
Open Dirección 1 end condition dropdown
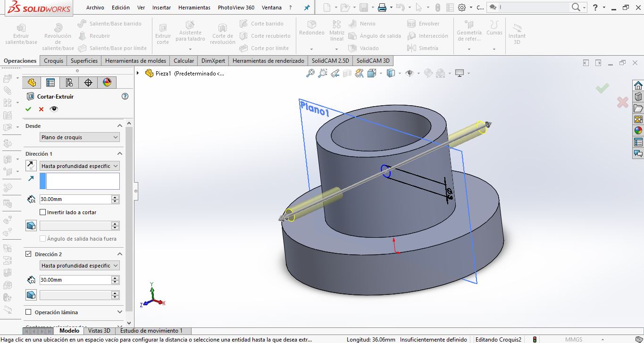tap(79, 166)
